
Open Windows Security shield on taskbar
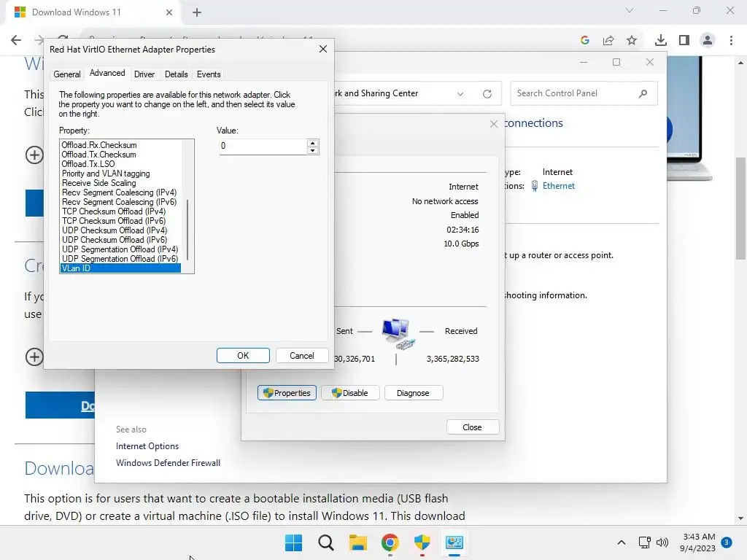[422, 542]
